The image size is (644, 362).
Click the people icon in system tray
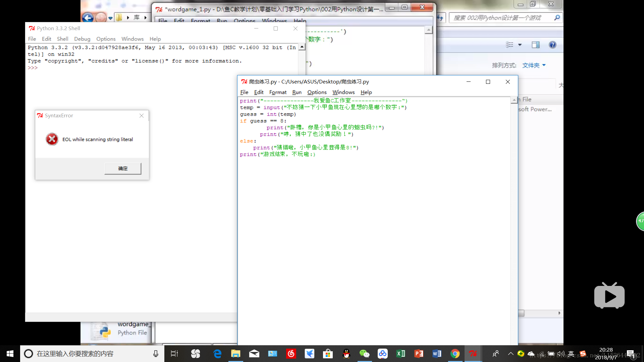coord(495,354)
